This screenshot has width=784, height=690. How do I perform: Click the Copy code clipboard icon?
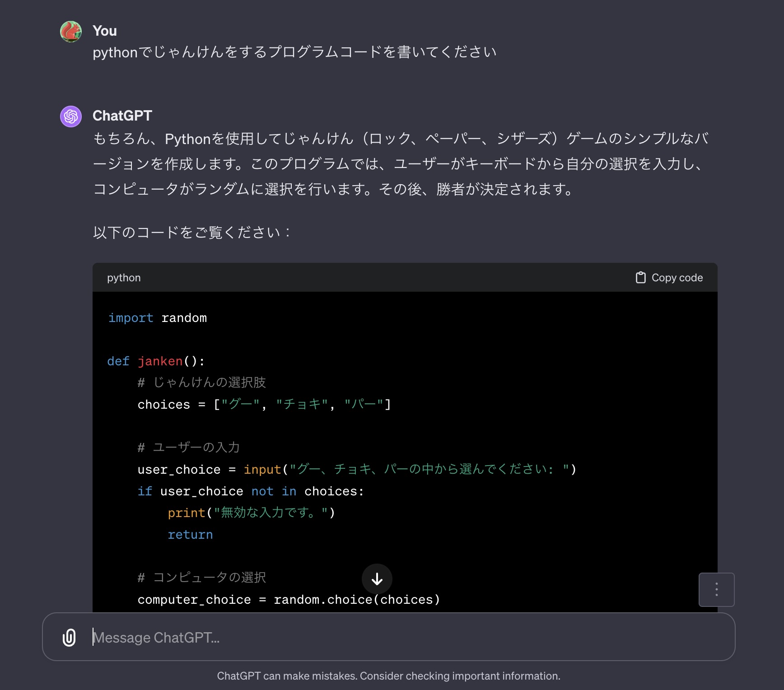[642, 277]
